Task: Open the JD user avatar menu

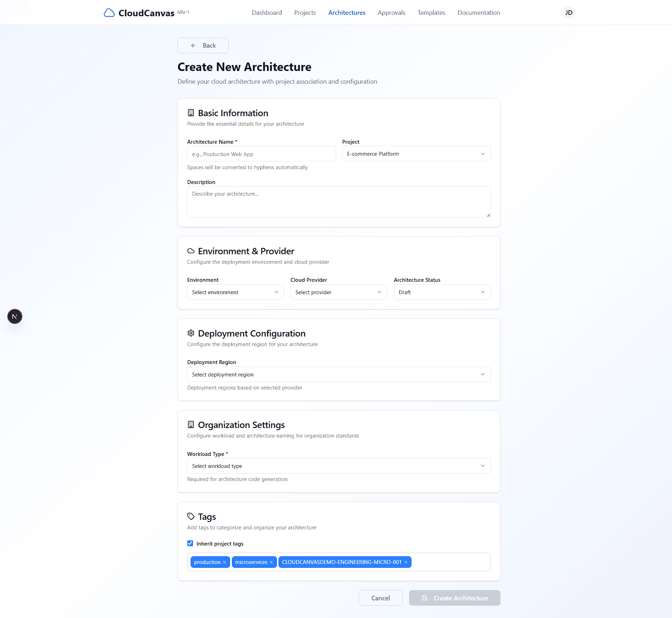Action: (568, 13)
